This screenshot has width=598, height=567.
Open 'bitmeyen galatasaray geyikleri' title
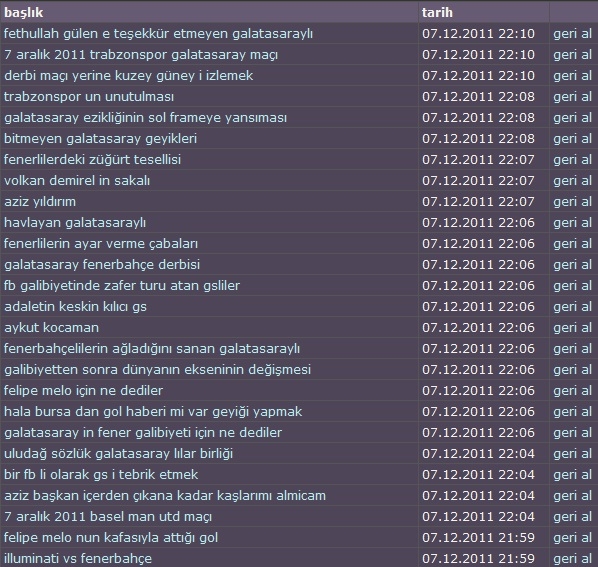pos(100,139)
